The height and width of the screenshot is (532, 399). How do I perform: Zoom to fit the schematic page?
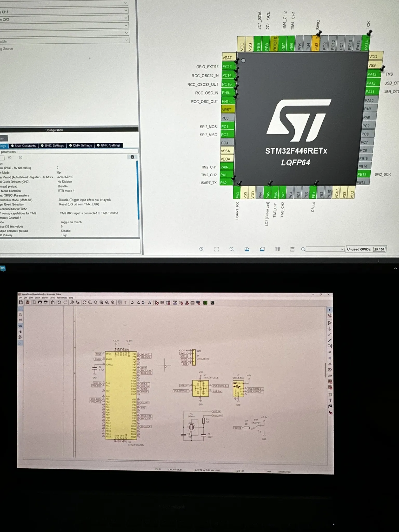101,302
